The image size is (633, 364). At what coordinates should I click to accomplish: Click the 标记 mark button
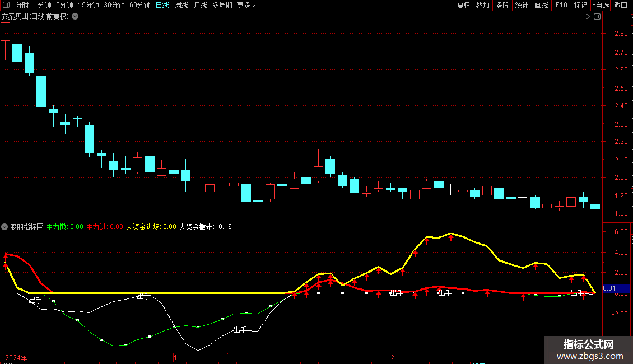580,5
